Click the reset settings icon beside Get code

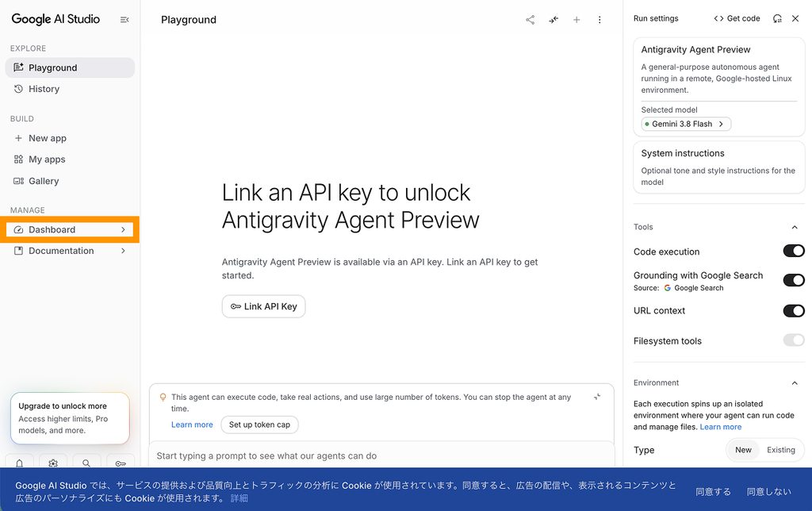777,19
